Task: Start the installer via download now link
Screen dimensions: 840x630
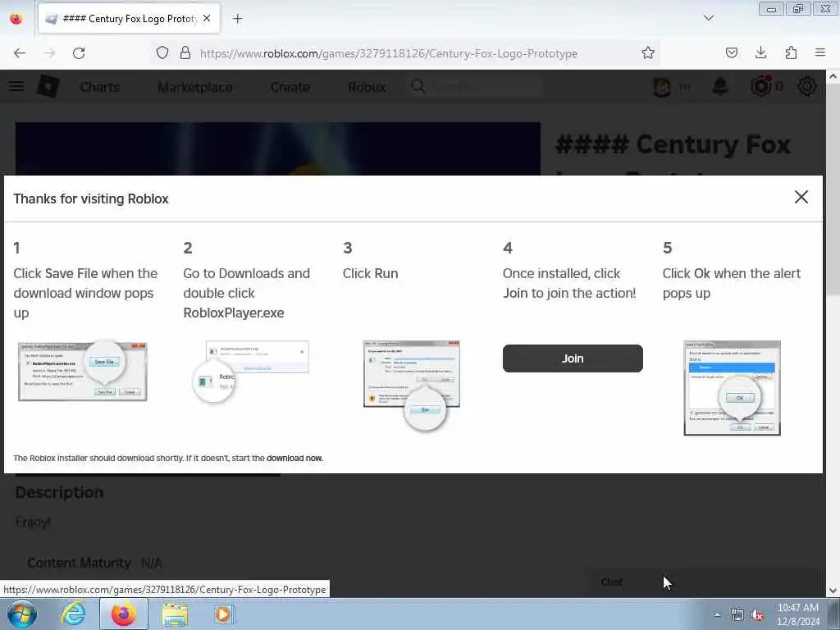Action: 294,458
